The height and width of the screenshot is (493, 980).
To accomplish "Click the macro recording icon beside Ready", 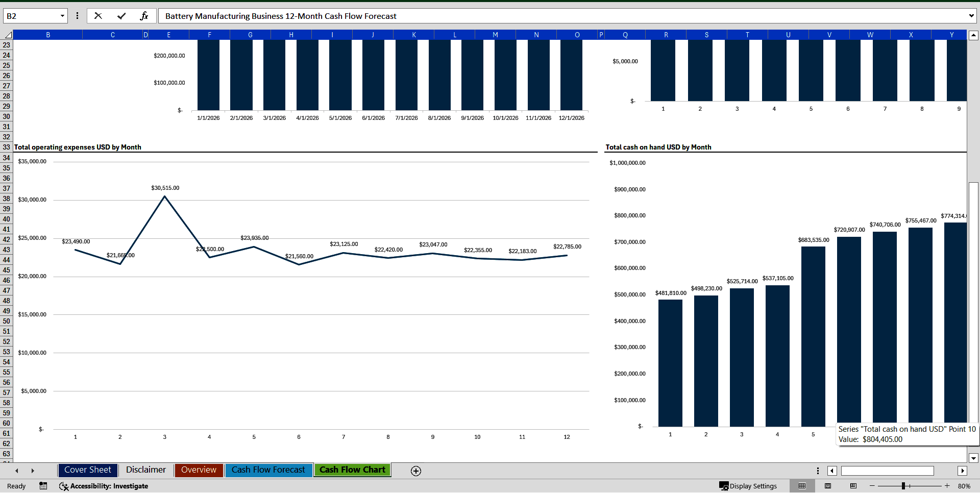I will [43, 486].
